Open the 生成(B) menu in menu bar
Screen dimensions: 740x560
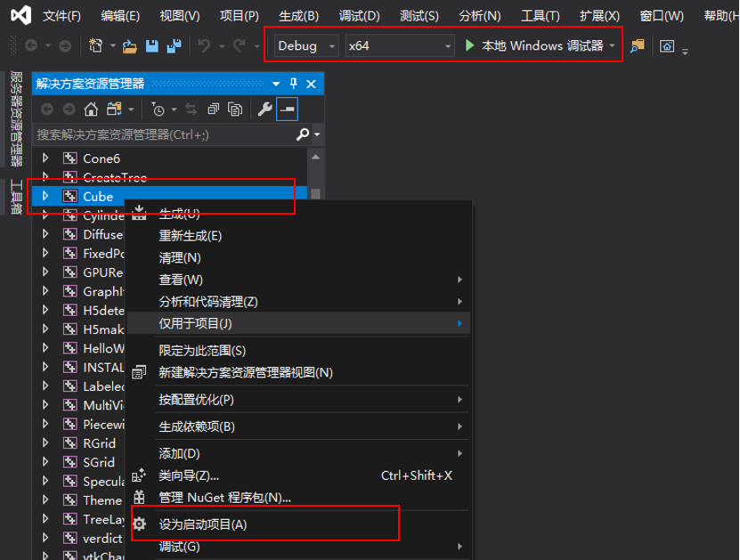point(298,16)
